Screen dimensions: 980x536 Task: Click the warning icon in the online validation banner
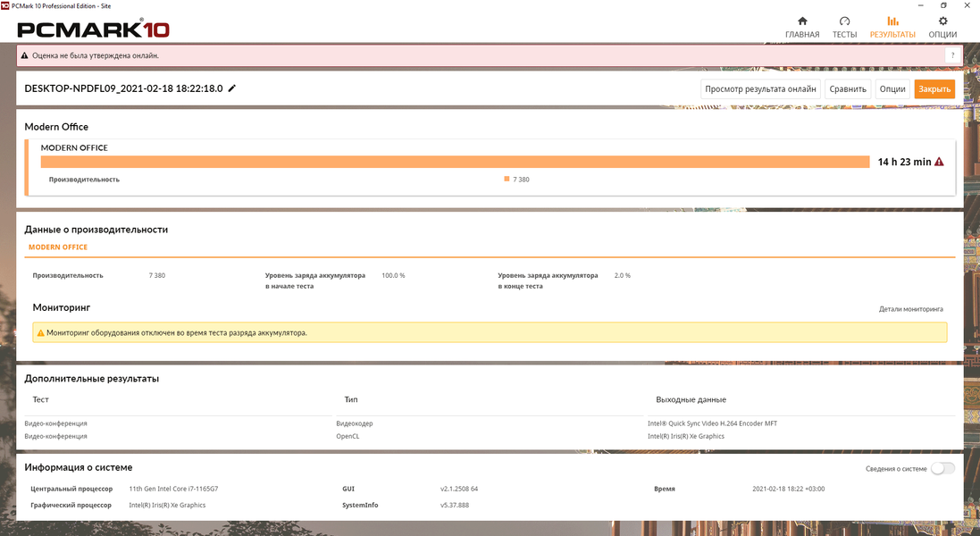click(24, 55)
